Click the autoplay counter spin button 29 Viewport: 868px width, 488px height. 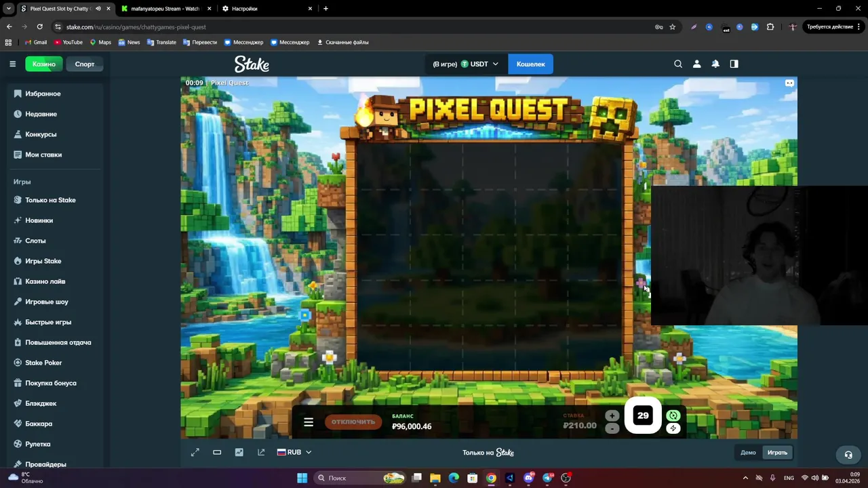tap(643, 415)
